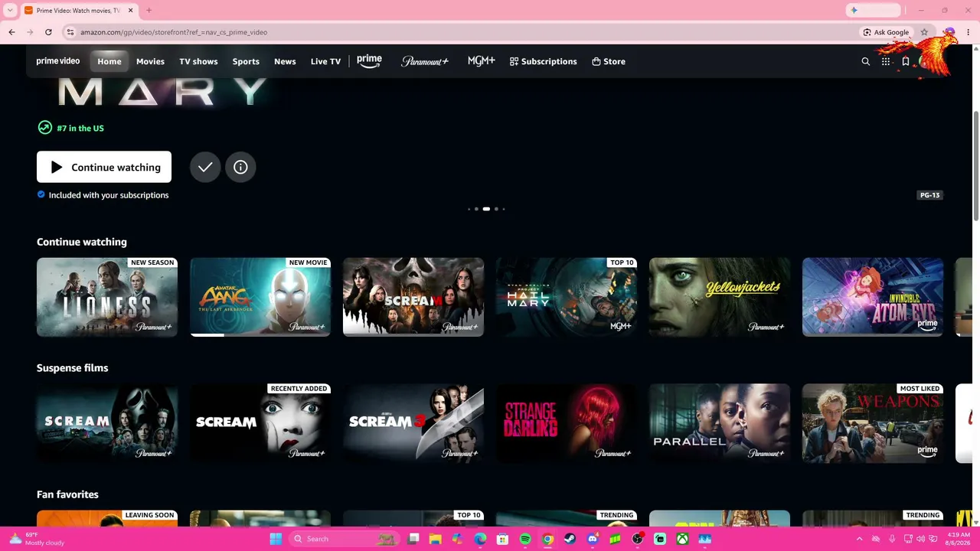Open the Watchlist bookmark icon in header

point(906,61)
